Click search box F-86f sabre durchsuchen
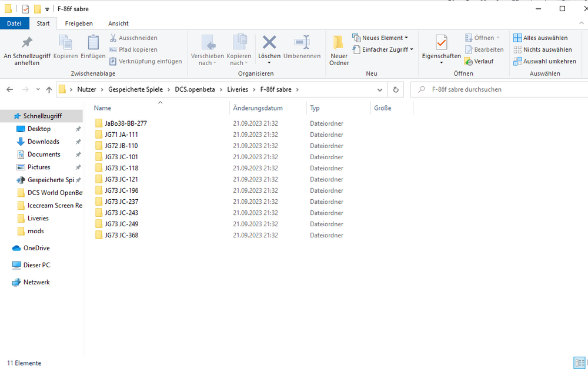The width and height of the screenshot is (588, 369). (x=499, y=89)
